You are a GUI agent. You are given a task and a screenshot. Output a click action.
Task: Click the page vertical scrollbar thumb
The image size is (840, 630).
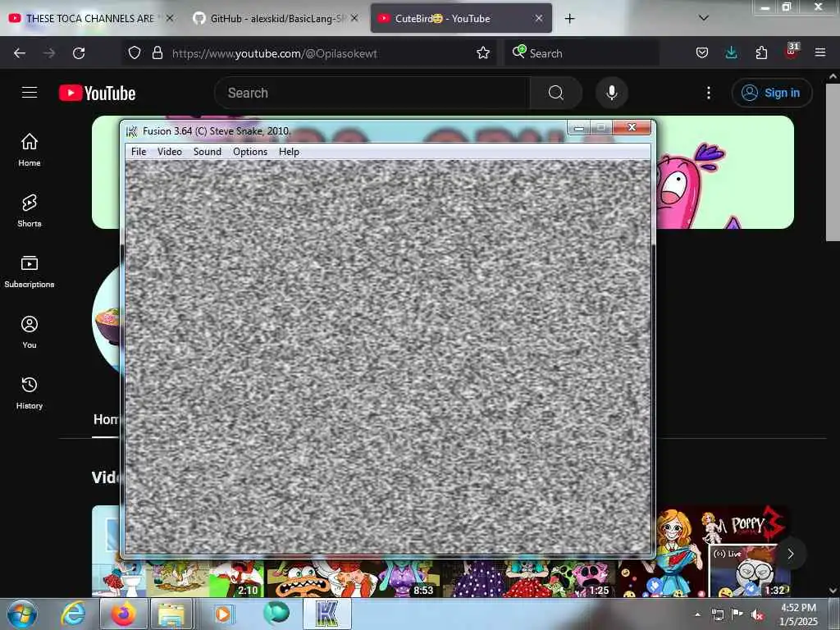pyautogui.click(x=833, y=162)
